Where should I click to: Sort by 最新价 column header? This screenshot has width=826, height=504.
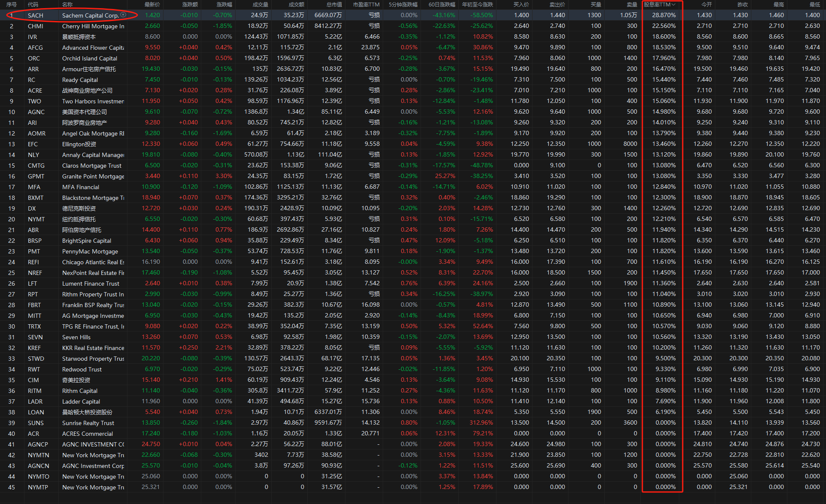point(152,5)
